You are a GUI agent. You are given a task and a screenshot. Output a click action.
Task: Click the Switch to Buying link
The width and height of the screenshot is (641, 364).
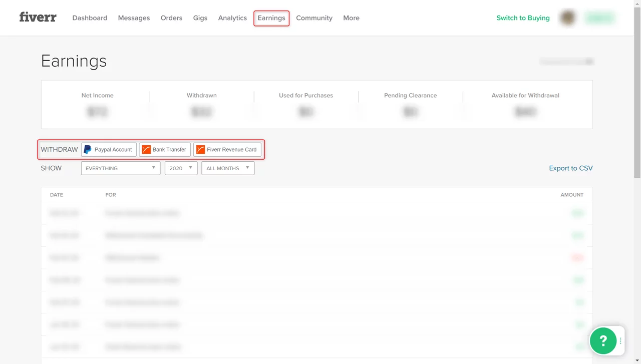523,18
